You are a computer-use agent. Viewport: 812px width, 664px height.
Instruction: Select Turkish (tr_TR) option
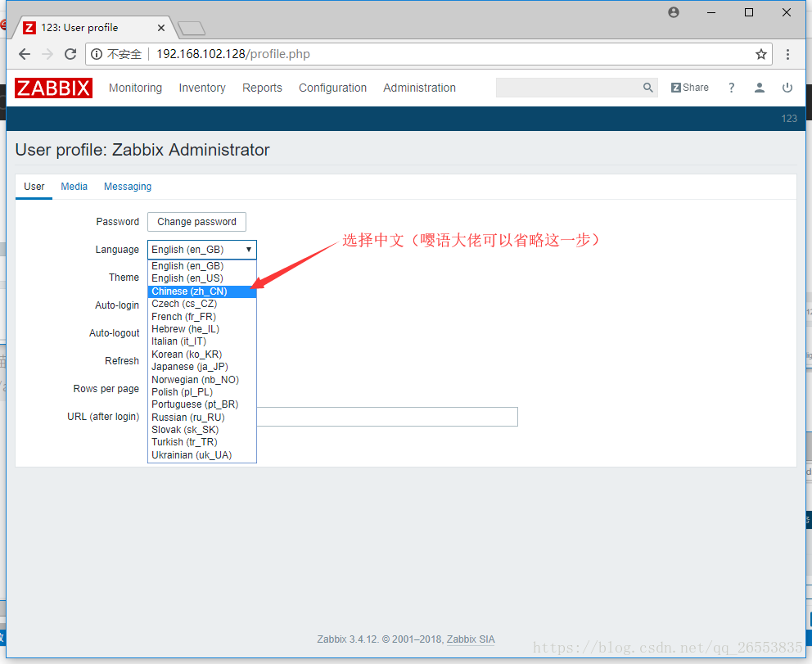202,442
